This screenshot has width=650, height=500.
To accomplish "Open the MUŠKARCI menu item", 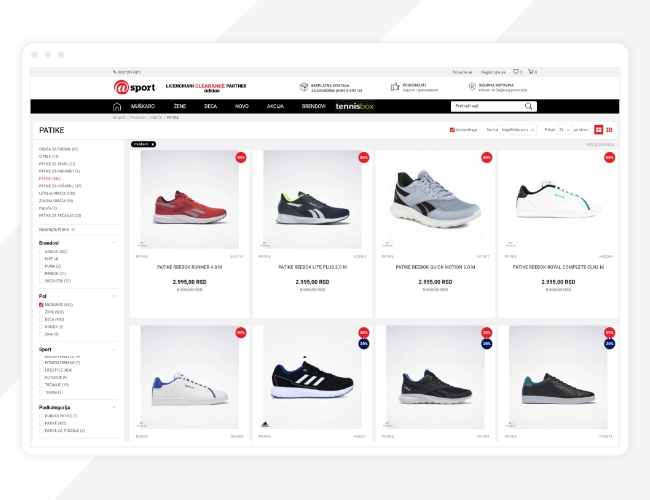I will (143, 106).
